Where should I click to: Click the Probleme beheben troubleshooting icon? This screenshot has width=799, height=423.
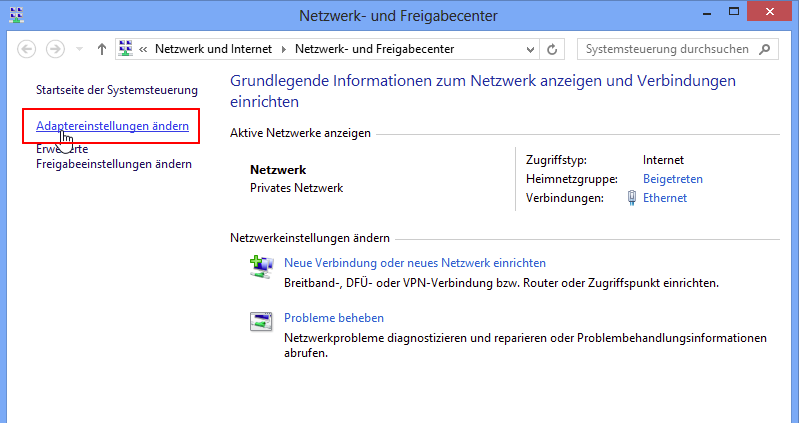point(260,321)
